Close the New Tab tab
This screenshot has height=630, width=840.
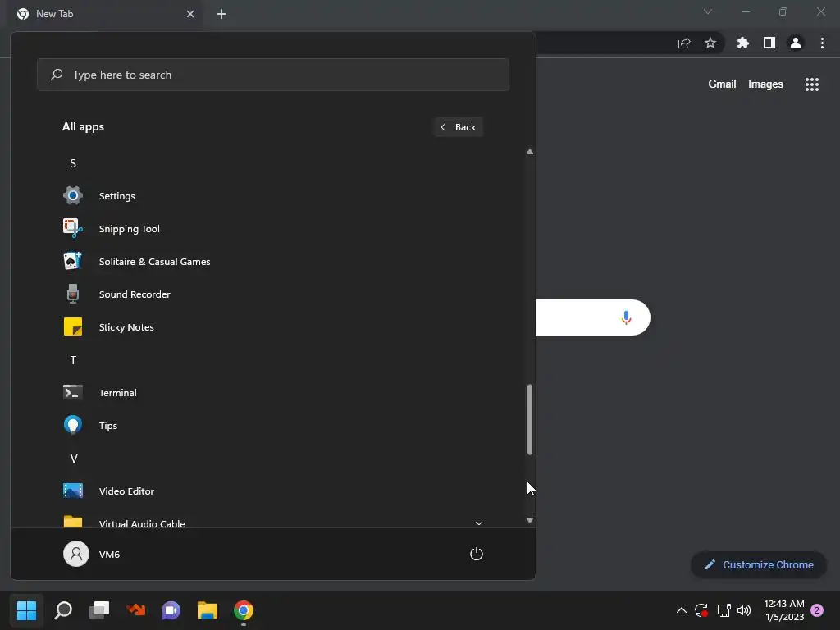190,14
